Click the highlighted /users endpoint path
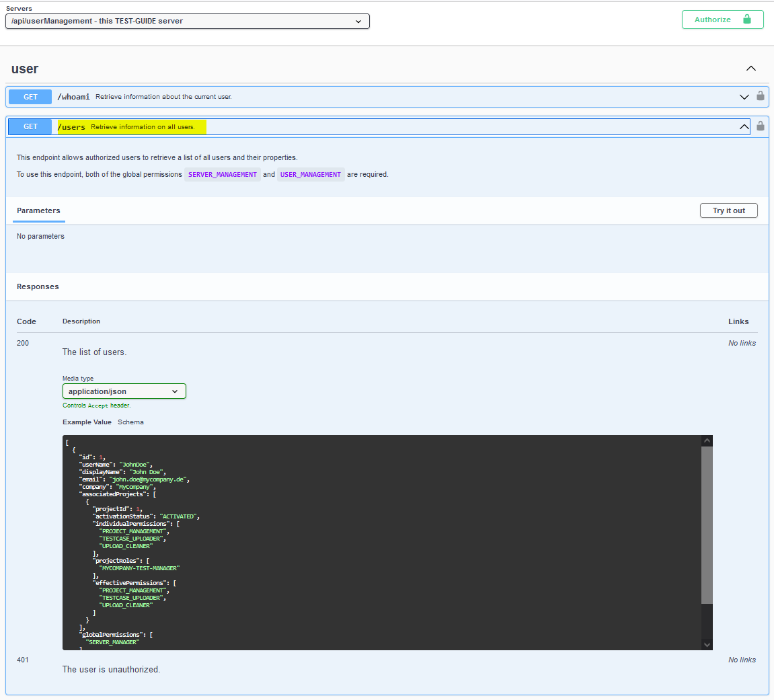Viewport: 774px width, 700px height. (x=71, y=127)
